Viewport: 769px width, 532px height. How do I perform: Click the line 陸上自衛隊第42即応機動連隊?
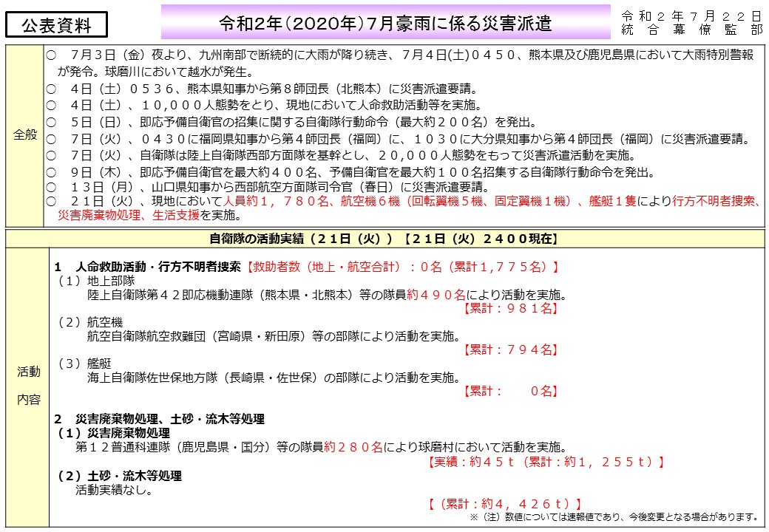pyautogui.click(x=328, y=294)
